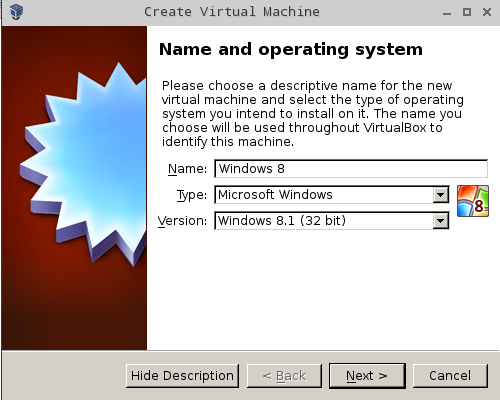Click the heading 'Name and operating system'
Image resolution: width=500 pixels, height=400 pixels.
click(x=291, y=49)
